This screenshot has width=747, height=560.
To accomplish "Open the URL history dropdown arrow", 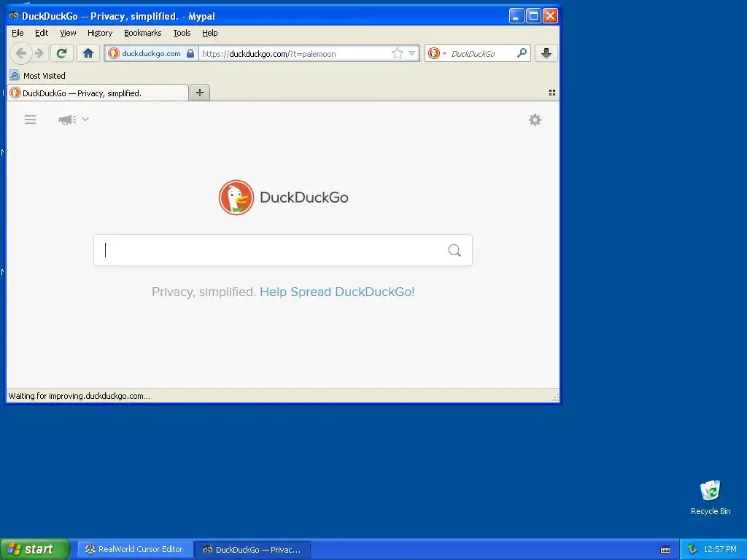I will [412, 54].
